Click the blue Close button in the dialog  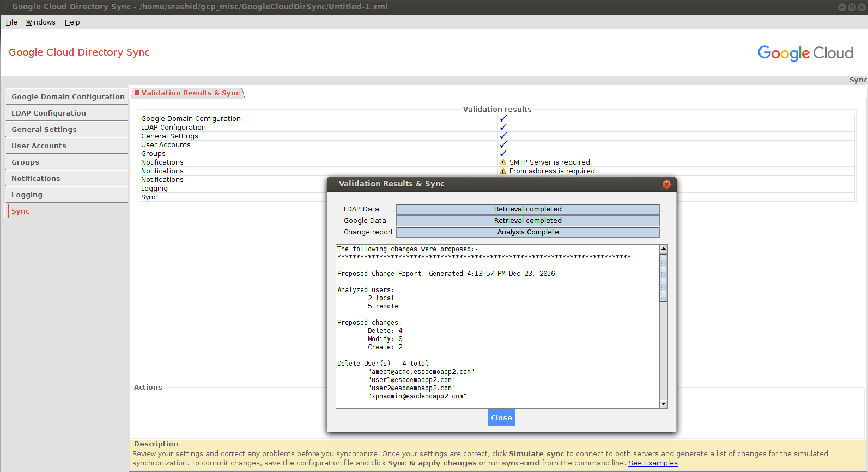tap(501, 417)
